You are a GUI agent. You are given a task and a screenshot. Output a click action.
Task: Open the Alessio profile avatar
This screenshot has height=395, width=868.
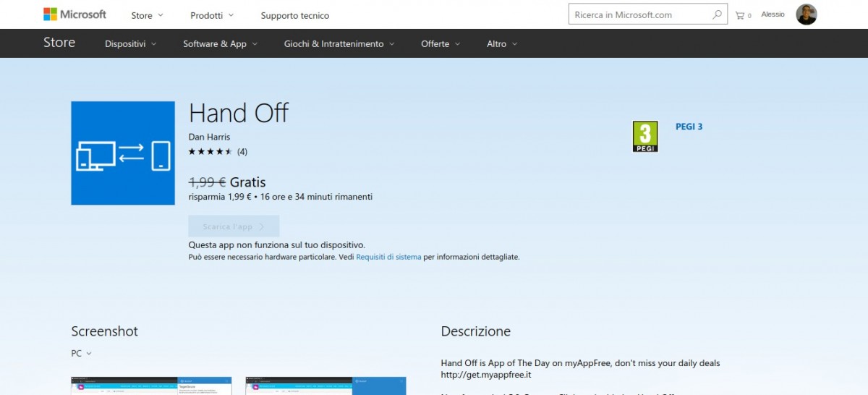pos(807,14)
